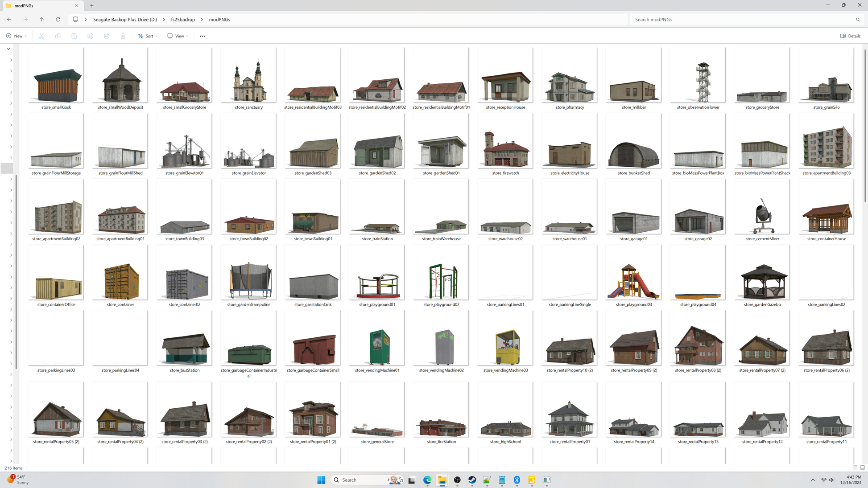Click fs25backup in the address breadcrumb

(x=183, y=20)
